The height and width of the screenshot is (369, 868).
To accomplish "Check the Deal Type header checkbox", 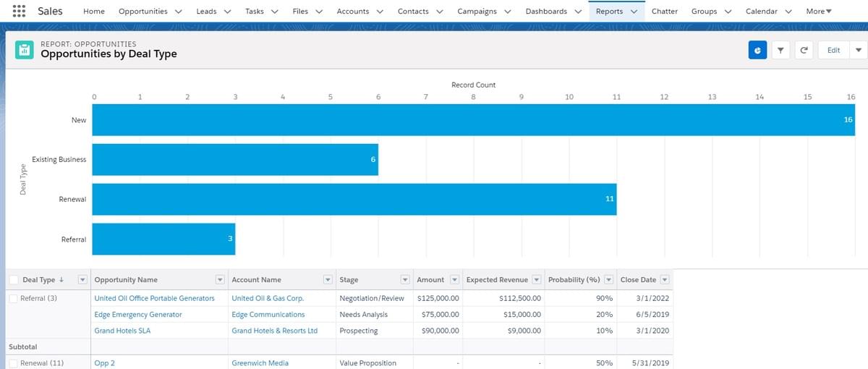I will click(x=14, y=280).
